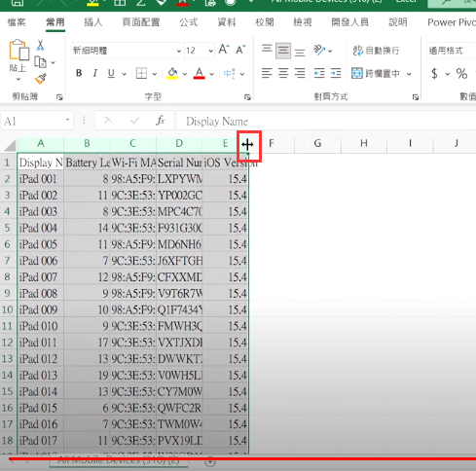476x471 pixels.
Task: Click Decrease Indent icon
Action: 319,73
